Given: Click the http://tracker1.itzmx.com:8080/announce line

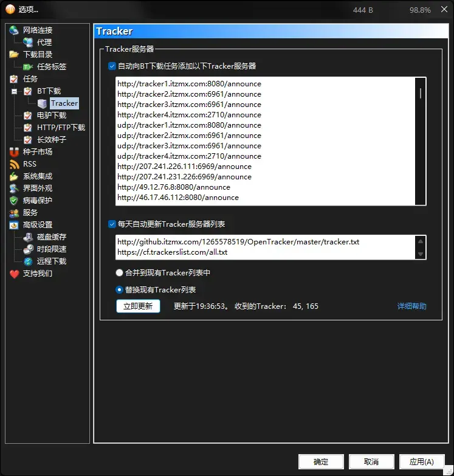Looking at the screenshot, I should tap(189, 84).
